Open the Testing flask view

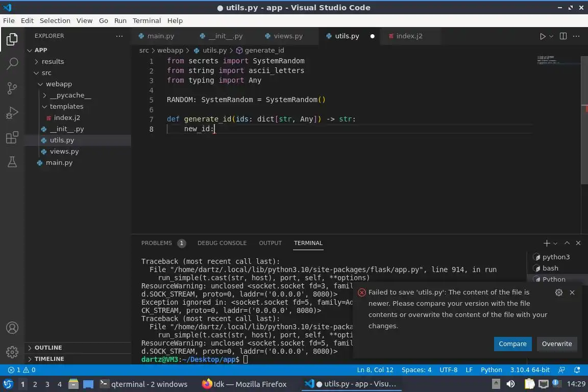pyautogui.click(x=12, y=162)
